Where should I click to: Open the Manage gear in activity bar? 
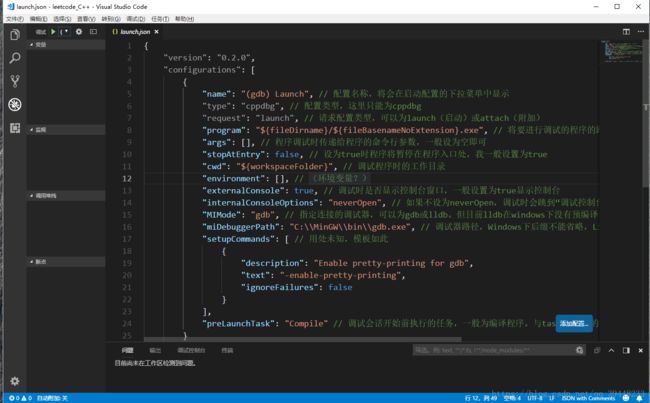coord(15,381)
